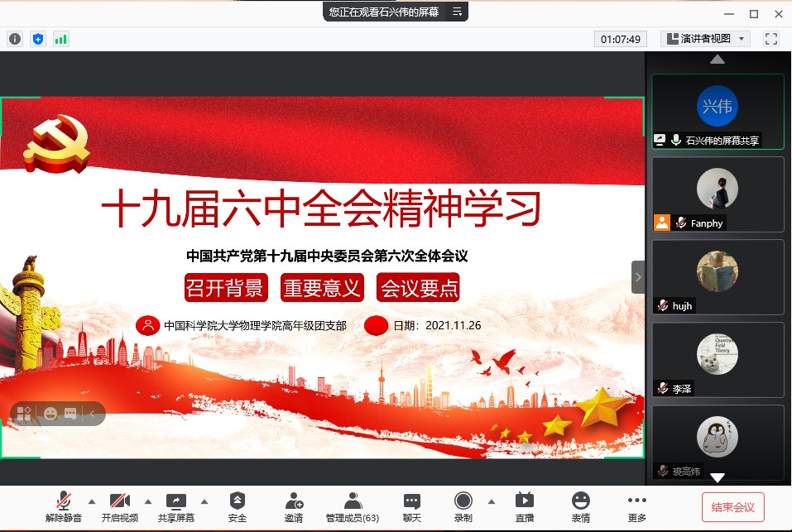The width and height of the screenshot is (792, 532).
Task: Open the 演讲者视图 view dropdown
Action: (704, 39)
